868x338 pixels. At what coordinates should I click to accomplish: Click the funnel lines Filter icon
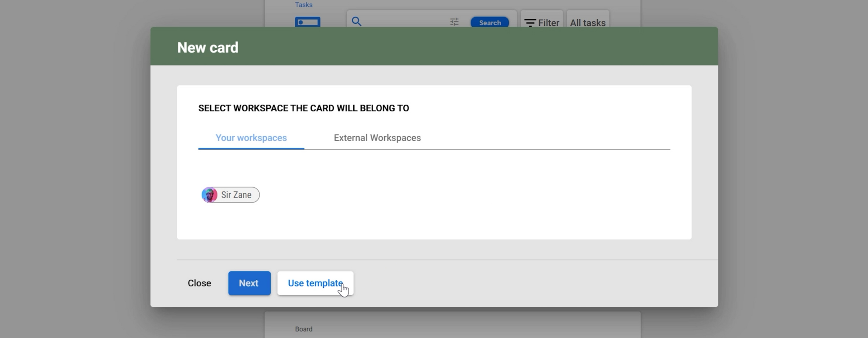click(530, 23)
